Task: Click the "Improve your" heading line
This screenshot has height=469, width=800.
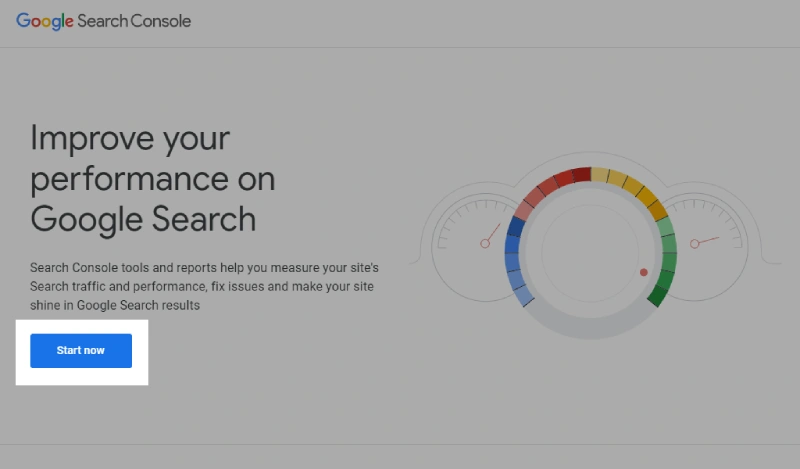Action: pos(130,138)
